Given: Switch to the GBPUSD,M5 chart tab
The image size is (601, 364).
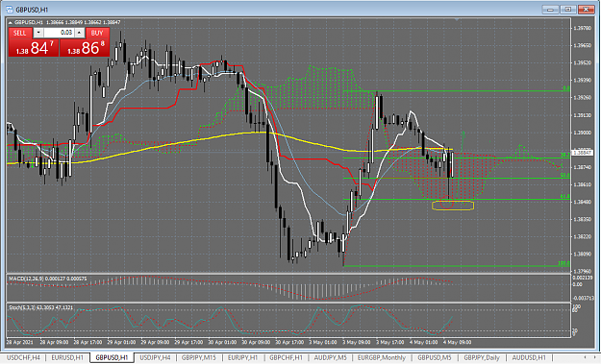Looking at the screenshot, I should pos(435,357).
